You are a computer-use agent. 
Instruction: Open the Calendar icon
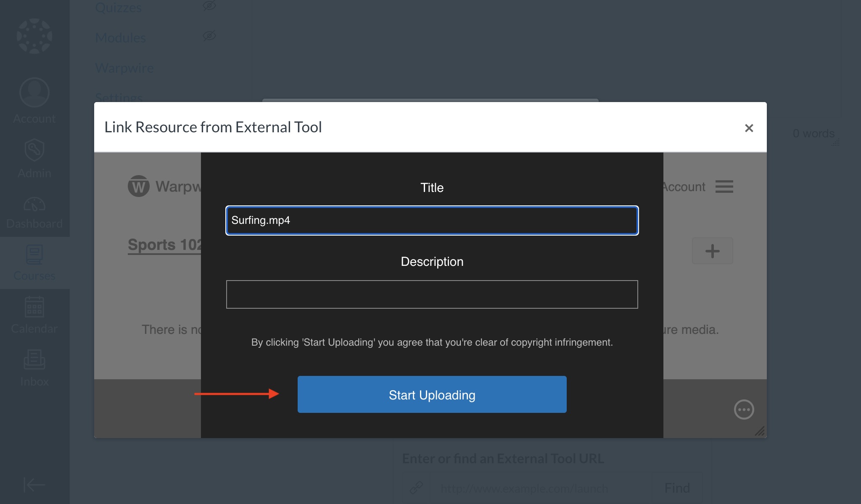[34, 307]
